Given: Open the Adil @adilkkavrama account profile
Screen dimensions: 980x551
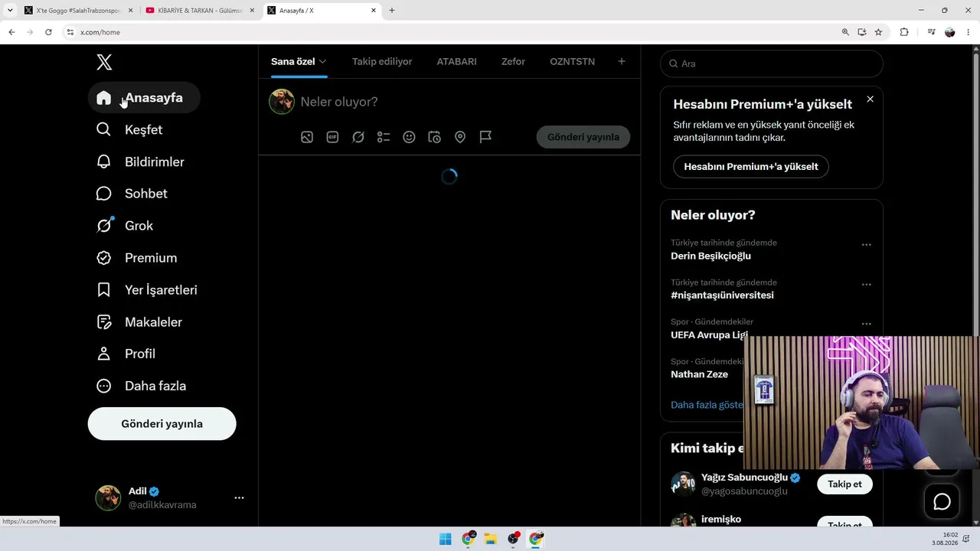Looking at the screenshot, I should 162,497.
